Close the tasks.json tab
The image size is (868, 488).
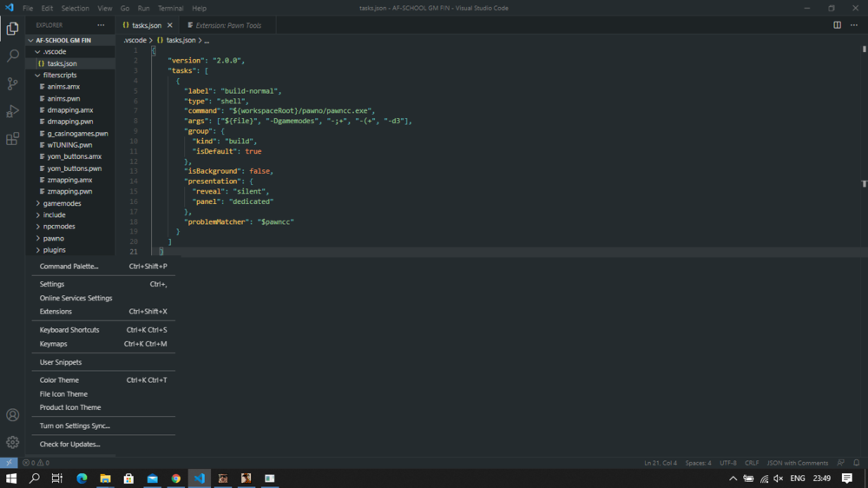pos(170,25)
